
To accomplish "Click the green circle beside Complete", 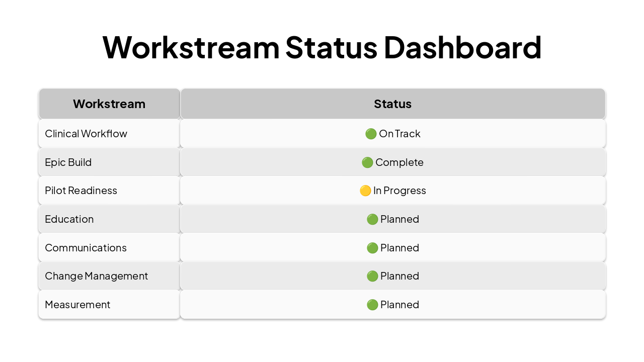I will click(367, 162).
